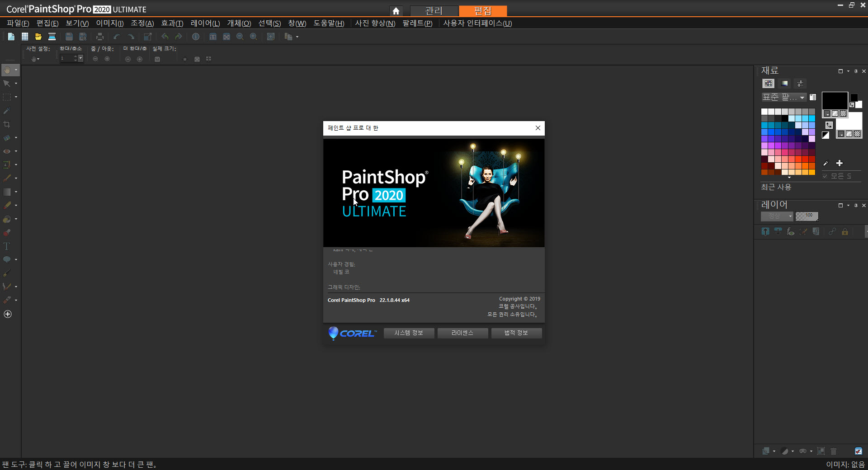The image size is (868, 470).
Task: Open the 파일 menu
Action: [x=18, y=23]
